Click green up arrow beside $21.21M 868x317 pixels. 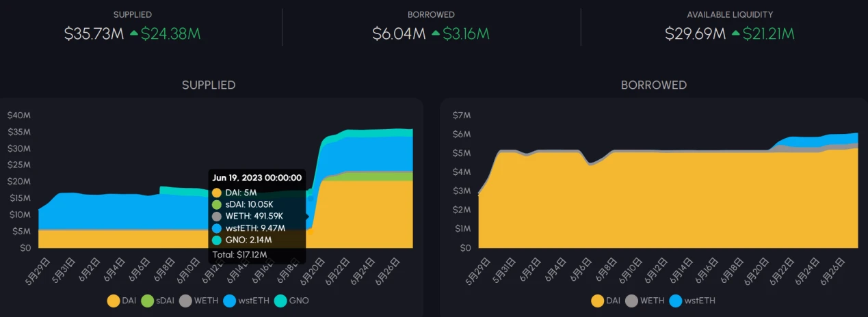click(x=737, y=33)
